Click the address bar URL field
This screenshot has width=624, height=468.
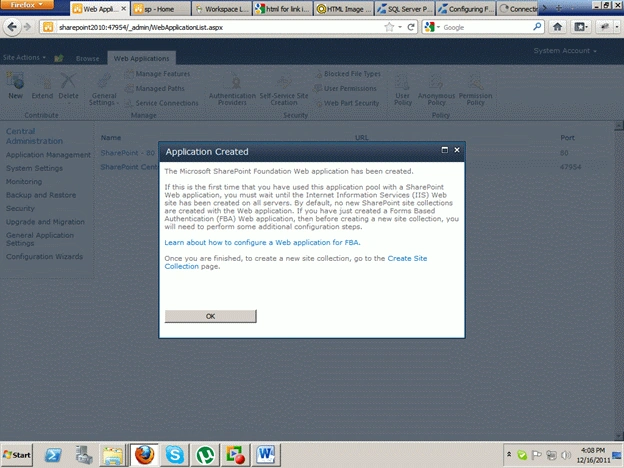220,27
